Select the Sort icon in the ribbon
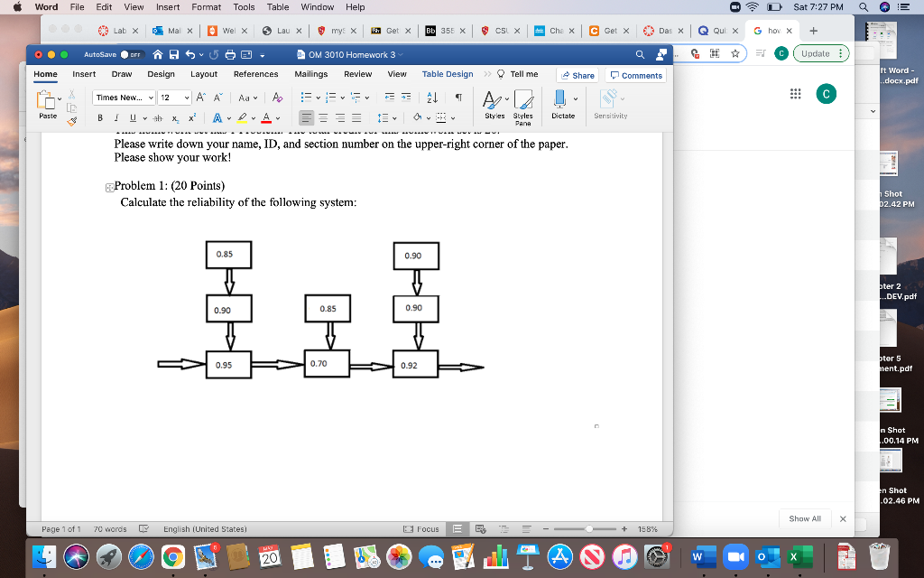 point(431,98)
